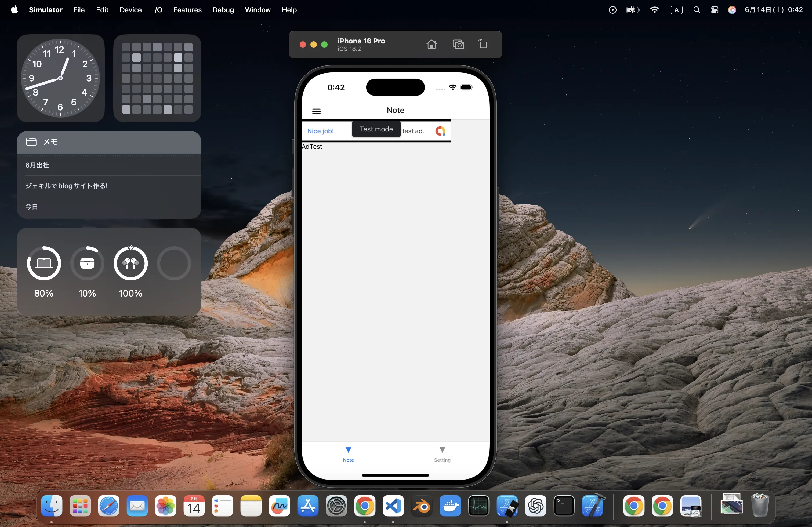812x527 pixels.
Task: Switch to the Setting tab
Action: pyautogui.click(x=442, y=454)
